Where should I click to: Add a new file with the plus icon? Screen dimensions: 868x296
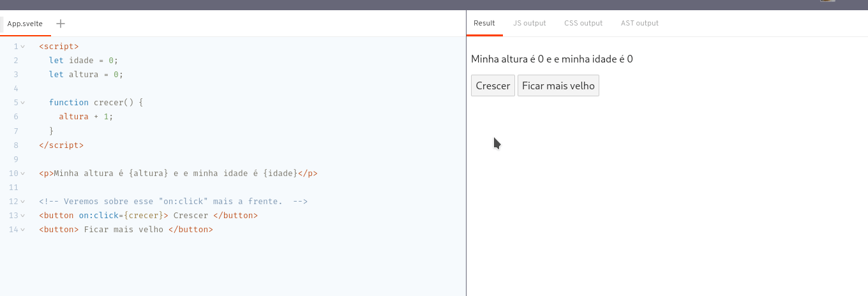61,24
